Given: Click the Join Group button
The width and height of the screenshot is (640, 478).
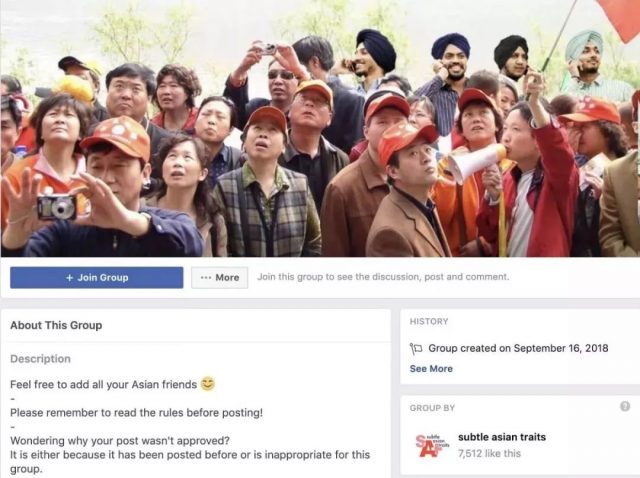Looking at the screenshot, I should coord(97,278).
